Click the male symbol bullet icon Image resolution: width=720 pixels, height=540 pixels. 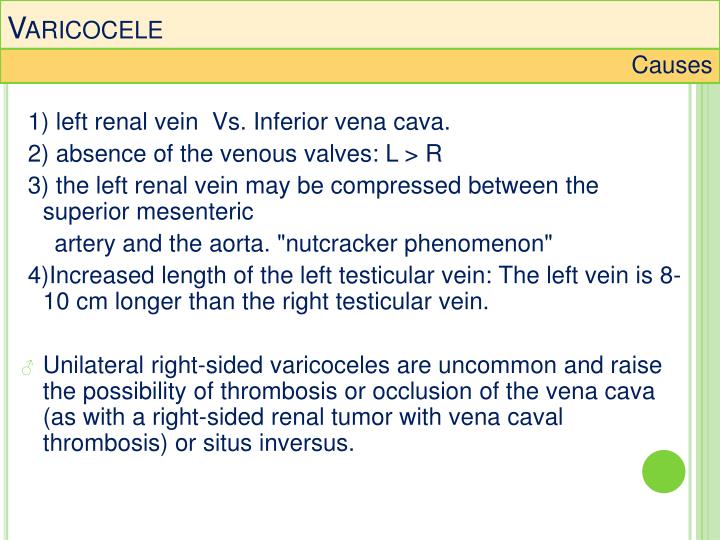(28, 368)
